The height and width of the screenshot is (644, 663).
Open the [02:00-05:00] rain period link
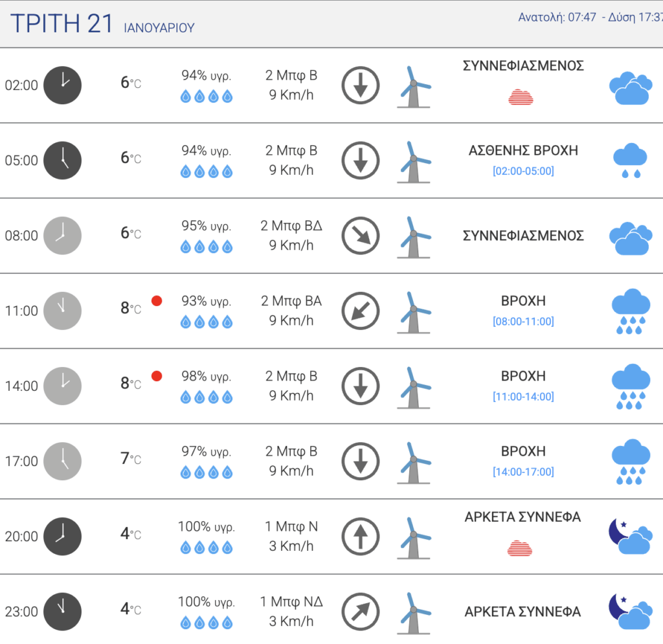[523, 171]
